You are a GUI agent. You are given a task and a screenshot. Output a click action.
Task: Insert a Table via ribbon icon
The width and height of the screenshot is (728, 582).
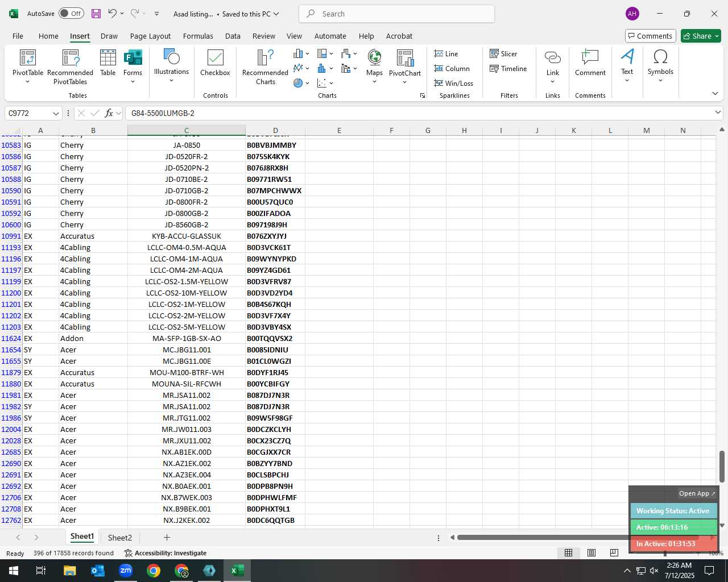click(x=108, y=63)
